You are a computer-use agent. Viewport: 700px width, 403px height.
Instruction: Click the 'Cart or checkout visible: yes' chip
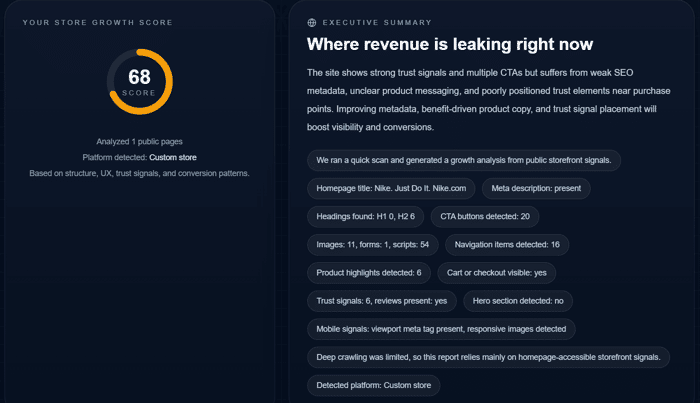point(496,273)
